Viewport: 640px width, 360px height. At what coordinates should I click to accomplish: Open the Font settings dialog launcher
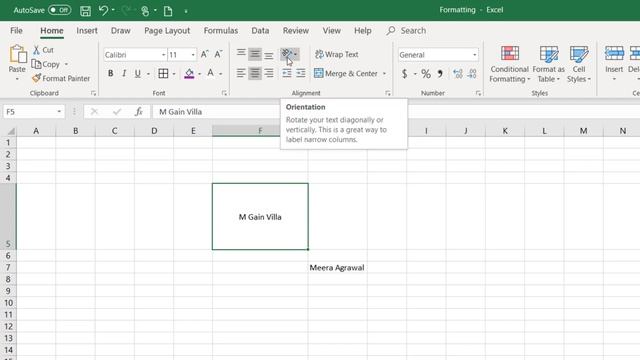(x=224, y=93)
